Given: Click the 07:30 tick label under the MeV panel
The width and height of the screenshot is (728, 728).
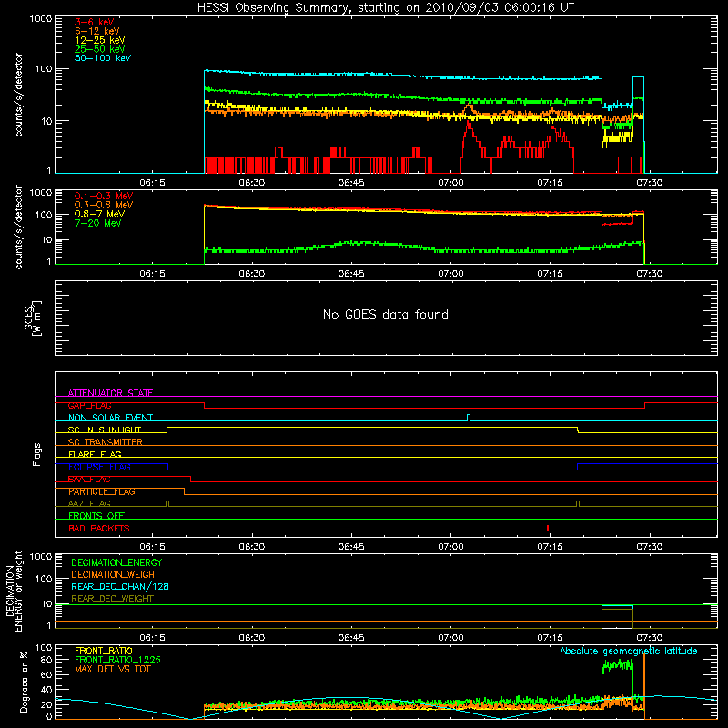Looking at the screenshot, I should 649,274.
